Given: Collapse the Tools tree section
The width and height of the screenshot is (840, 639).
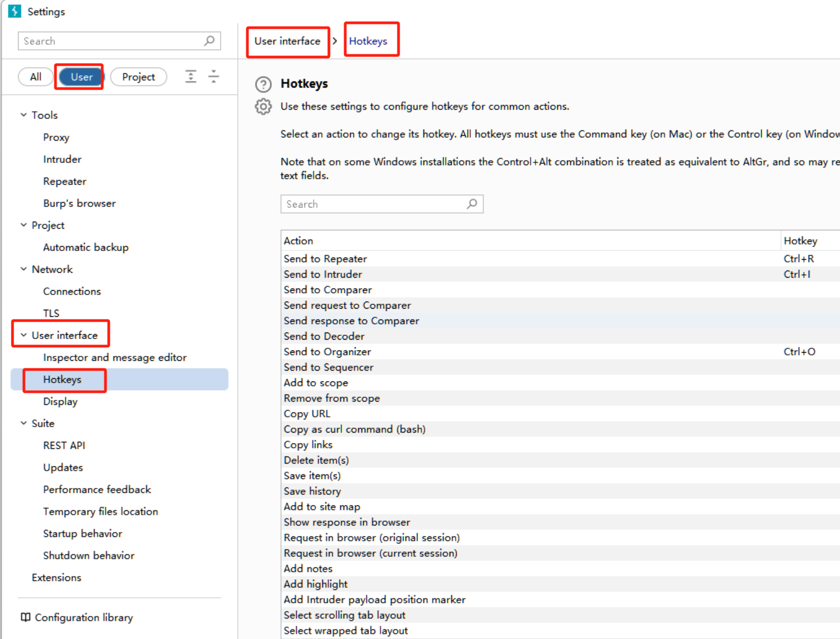Looking at the screenshot, I should [23, 115].
